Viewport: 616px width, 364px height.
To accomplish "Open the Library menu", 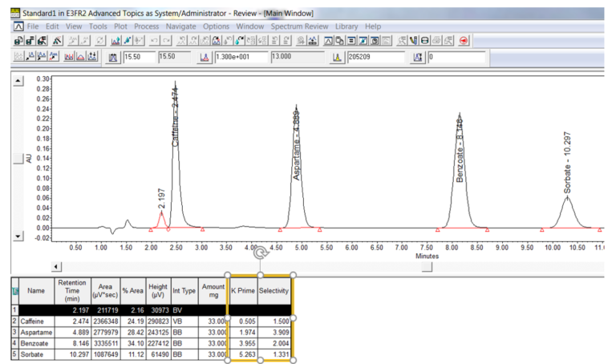I will point(346,26).
